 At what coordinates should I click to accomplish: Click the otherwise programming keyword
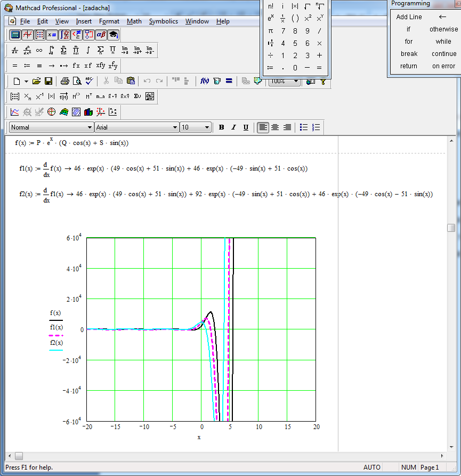tap(443, 29)
